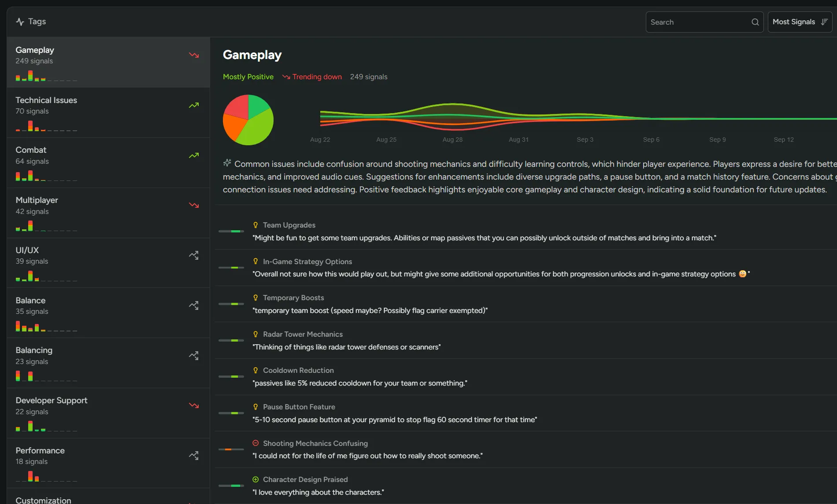This screenshot has width=837, height=504.
Task: Click the lightbulb icon beside Cooldown Reduction
Action: click(x=256, y=370)
